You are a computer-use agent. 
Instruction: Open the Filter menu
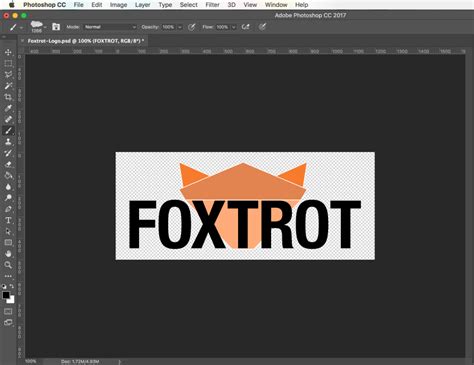pos(212,5)
